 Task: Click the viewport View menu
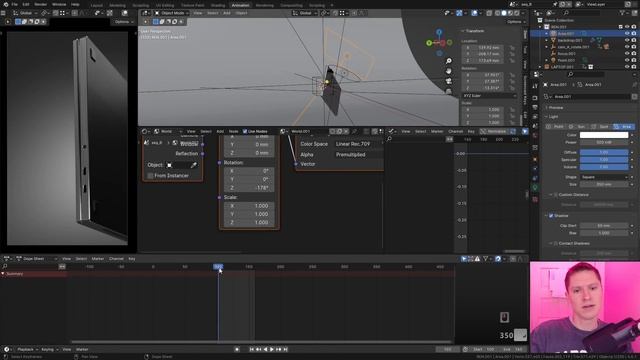pos(198,13)
